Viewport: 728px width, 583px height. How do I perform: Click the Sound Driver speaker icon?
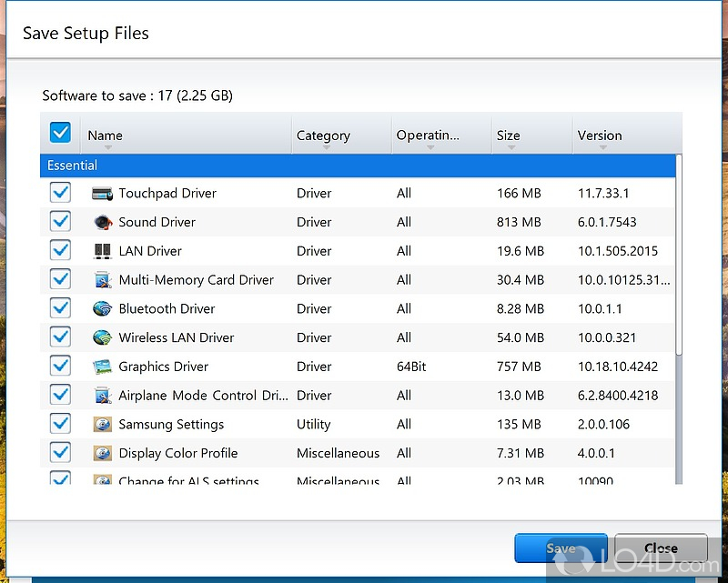(x=102, y=222)
